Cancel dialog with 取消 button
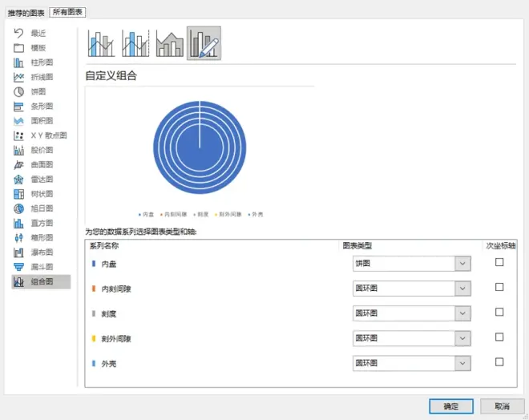Image resolution: width=529 pixels, height=420 pixels. pyautogui.click(x=502, y=406)
